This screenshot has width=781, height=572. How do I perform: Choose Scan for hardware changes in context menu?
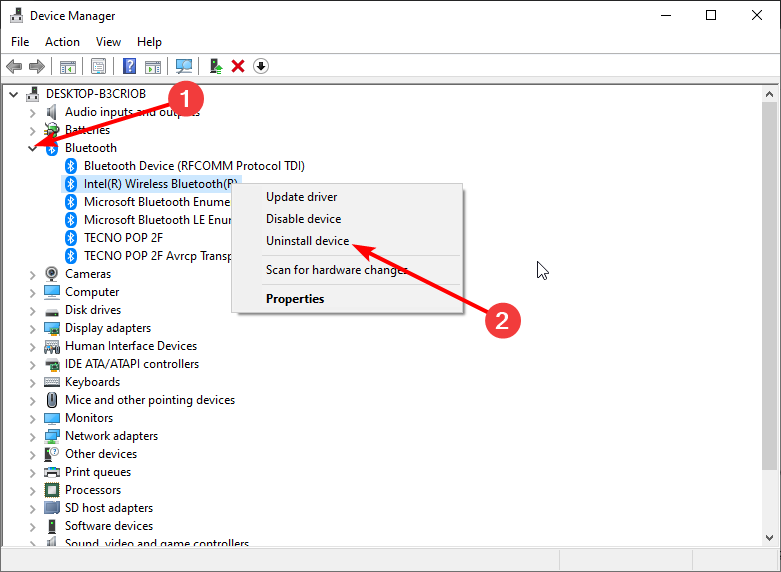[347, 270]
